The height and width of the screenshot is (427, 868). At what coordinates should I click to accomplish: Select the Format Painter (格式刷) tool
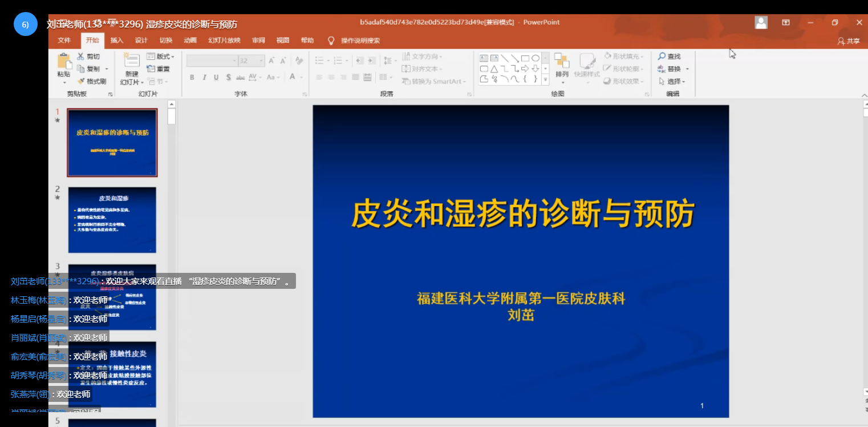81,81
